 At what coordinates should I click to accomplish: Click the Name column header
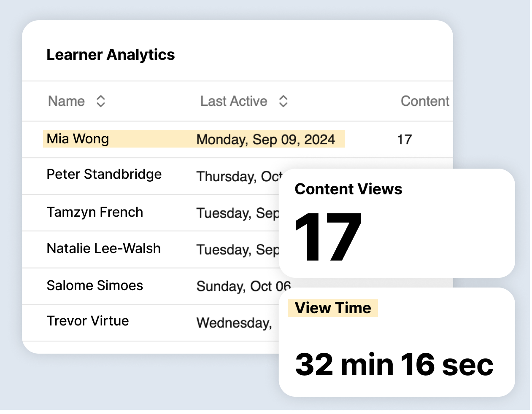click(66, 101)
